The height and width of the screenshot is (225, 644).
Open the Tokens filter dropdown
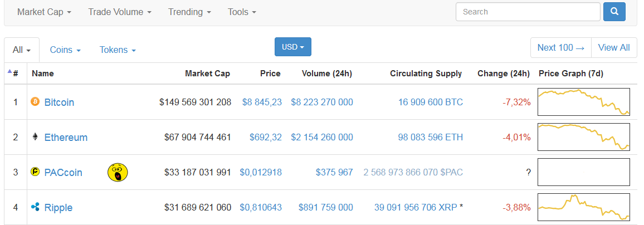[118, 50]
